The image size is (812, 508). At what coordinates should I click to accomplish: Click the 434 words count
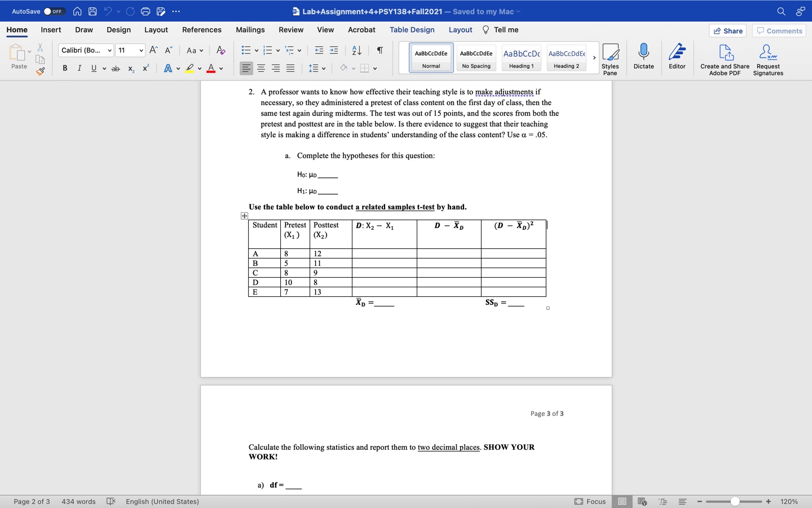point(78,501)
